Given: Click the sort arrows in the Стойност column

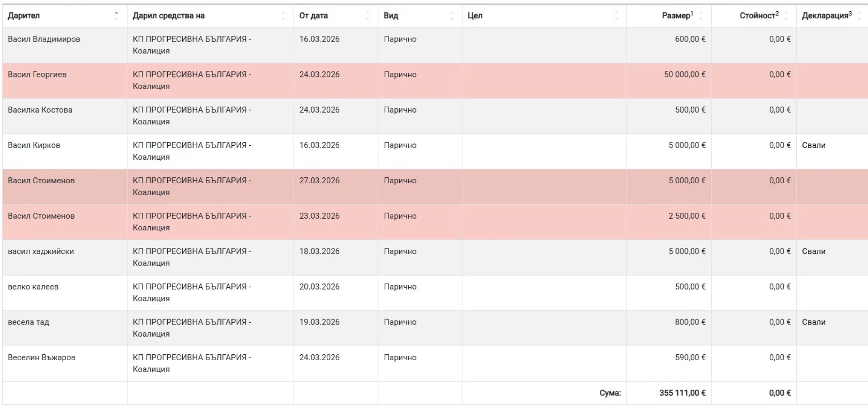Looking at the screenshot, I should click(786, 16).
